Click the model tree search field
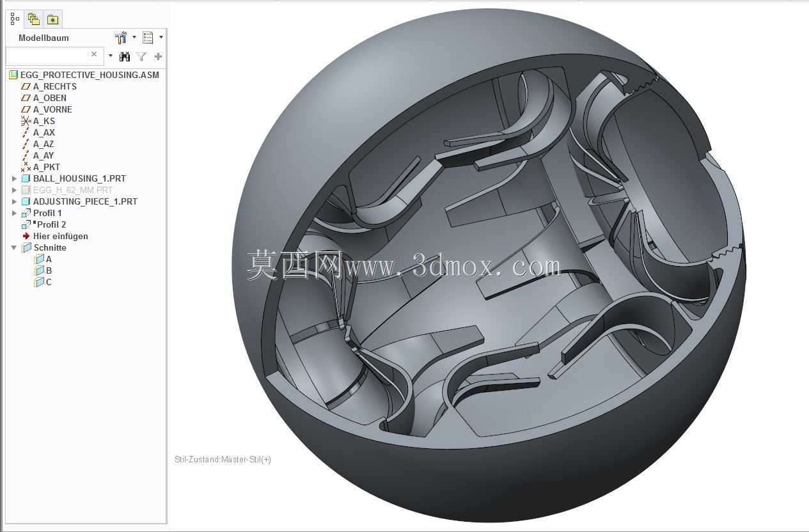 coord(54,56)
